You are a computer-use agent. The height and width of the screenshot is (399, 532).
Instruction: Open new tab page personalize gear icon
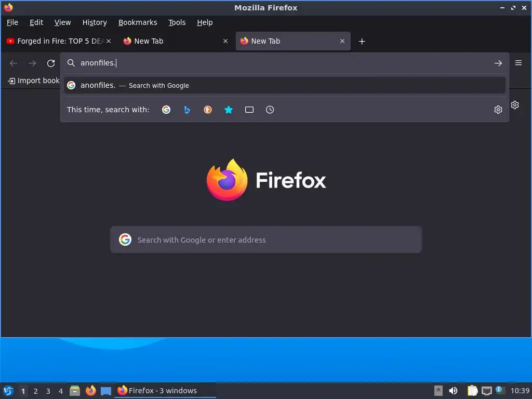tap(515, 105)
